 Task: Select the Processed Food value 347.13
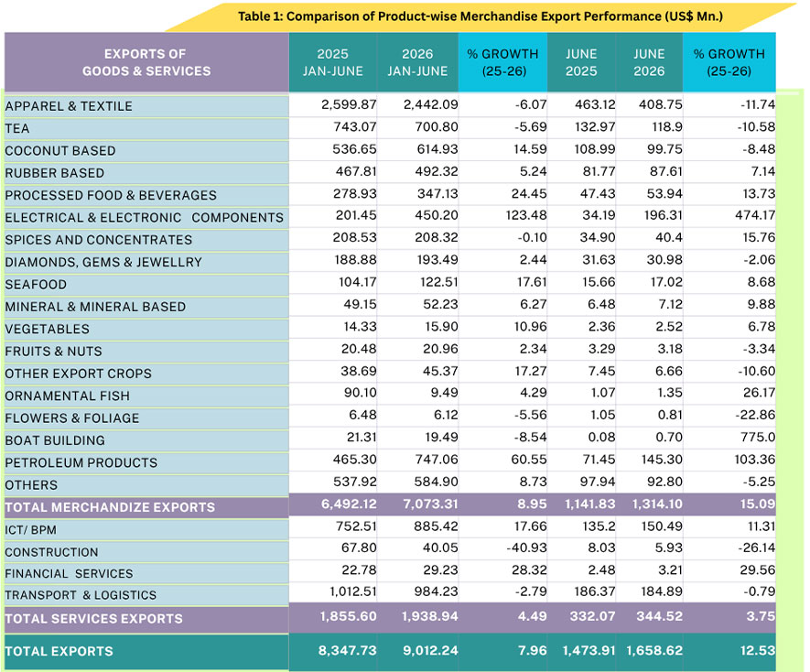[x=437, y=193]
